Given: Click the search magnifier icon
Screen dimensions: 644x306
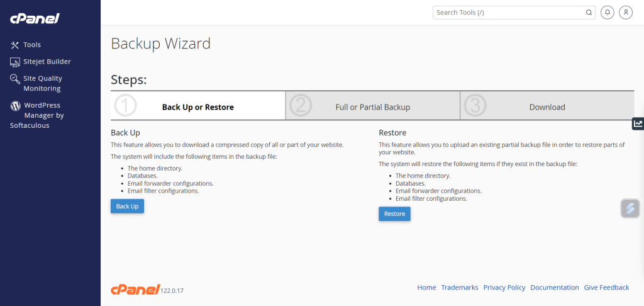Looking at the screenshot, I should click(x=589, y=12).
